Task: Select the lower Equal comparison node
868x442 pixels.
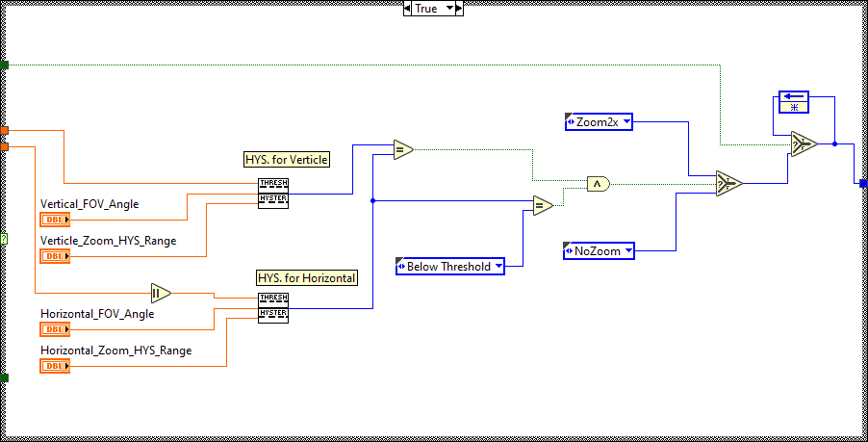Action: coord(543,205)
